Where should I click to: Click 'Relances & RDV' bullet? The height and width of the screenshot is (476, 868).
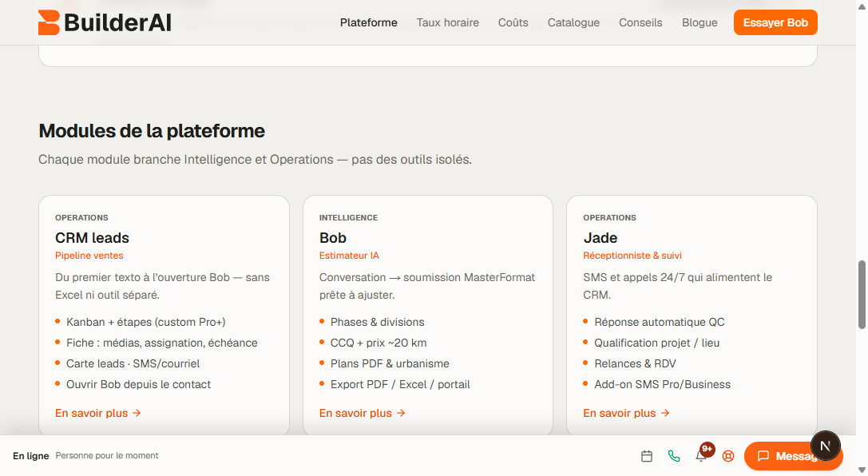(635, 363)
